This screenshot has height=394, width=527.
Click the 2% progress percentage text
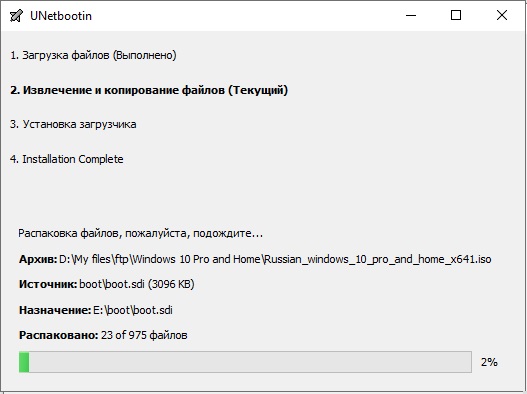point(489,362)
